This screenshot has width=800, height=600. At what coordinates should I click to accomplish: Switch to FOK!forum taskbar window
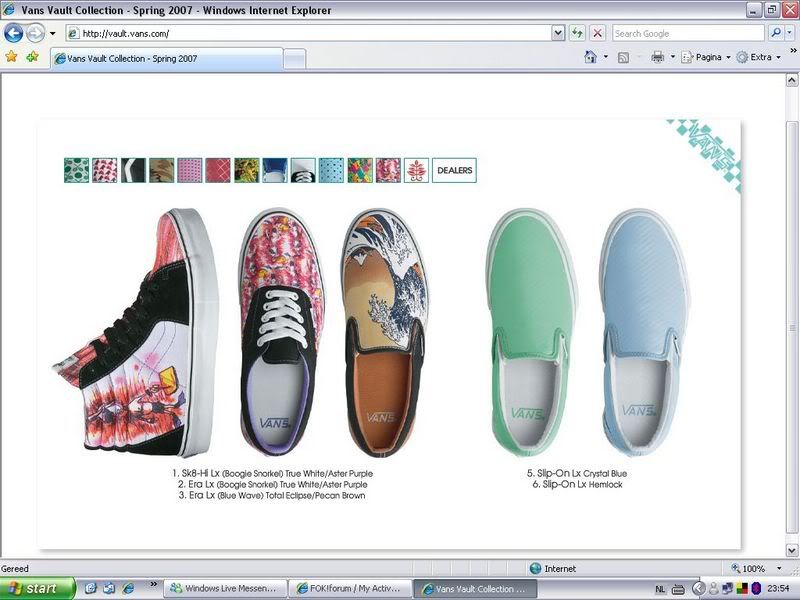point(349,589)
